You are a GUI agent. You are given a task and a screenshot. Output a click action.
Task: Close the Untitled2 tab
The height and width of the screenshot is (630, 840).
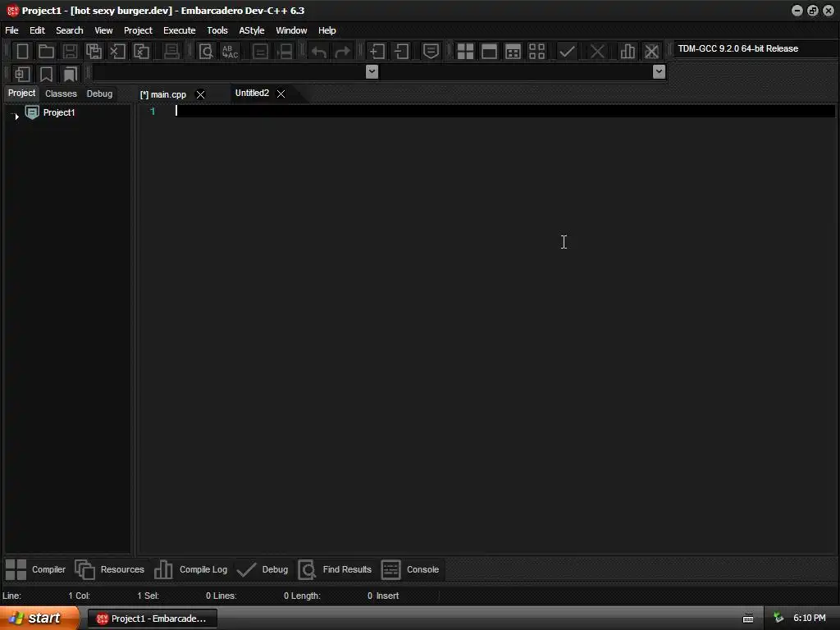coord(281,94)
